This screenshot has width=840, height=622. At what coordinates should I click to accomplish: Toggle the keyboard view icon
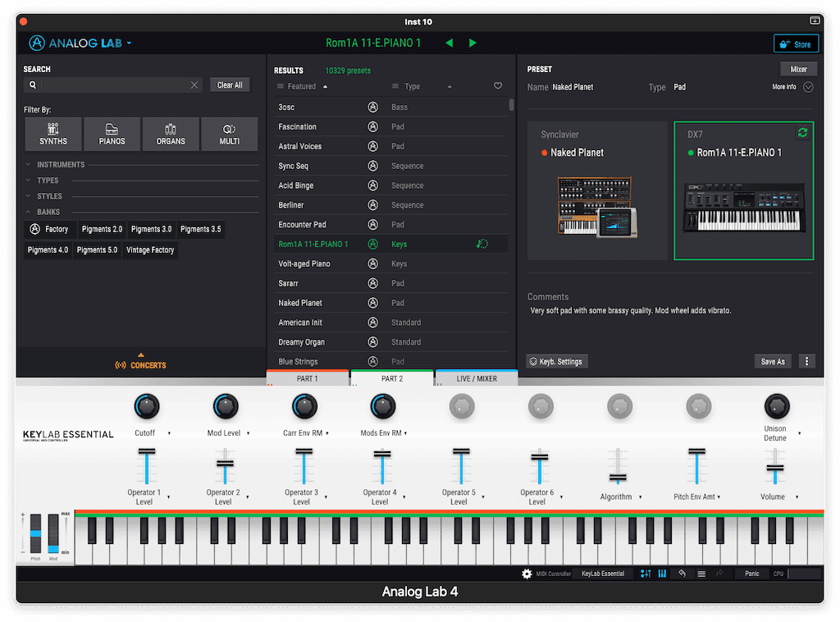click(x=662, y=574)
